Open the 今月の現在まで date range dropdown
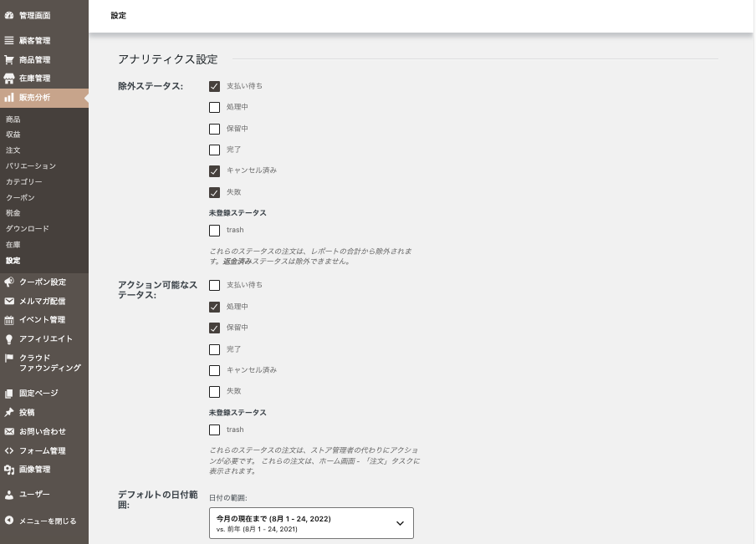 [x=311, y=523]
